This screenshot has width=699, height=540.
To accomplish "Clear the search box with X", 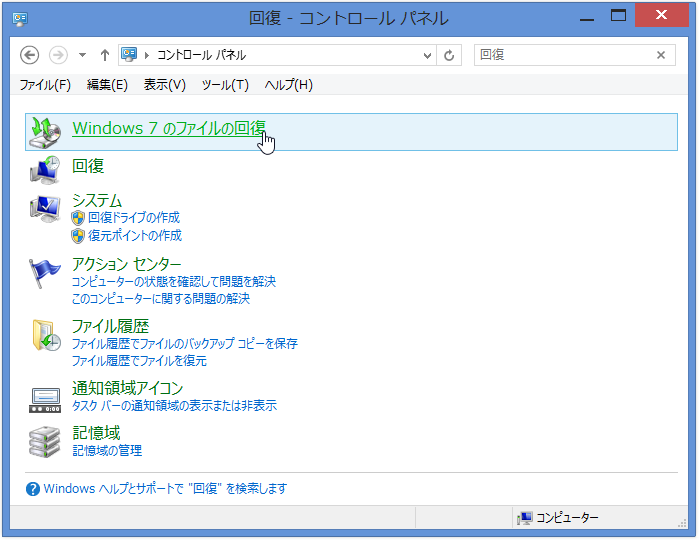I will click(661, 55).
